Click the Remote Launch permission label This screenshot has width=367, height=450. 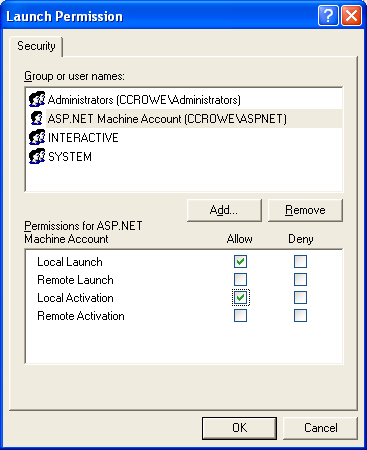pos(75,280)
